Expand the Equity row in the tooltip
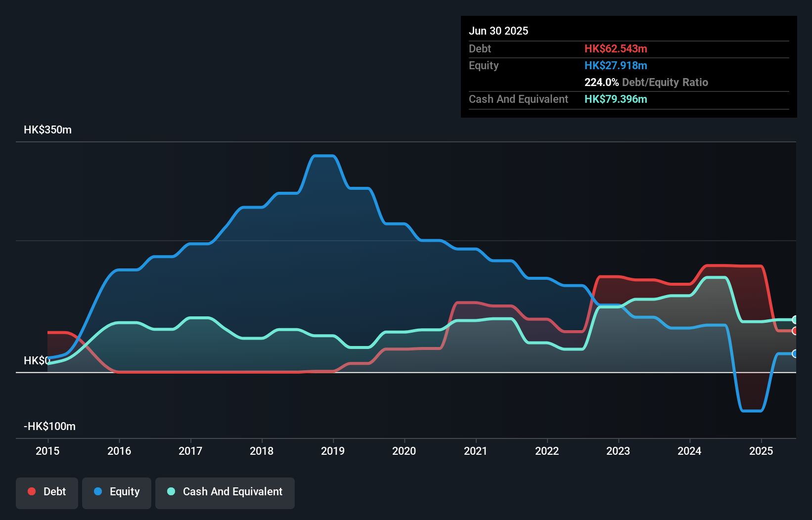The width and height of the screenshot is (812, 520). (483, 65)
